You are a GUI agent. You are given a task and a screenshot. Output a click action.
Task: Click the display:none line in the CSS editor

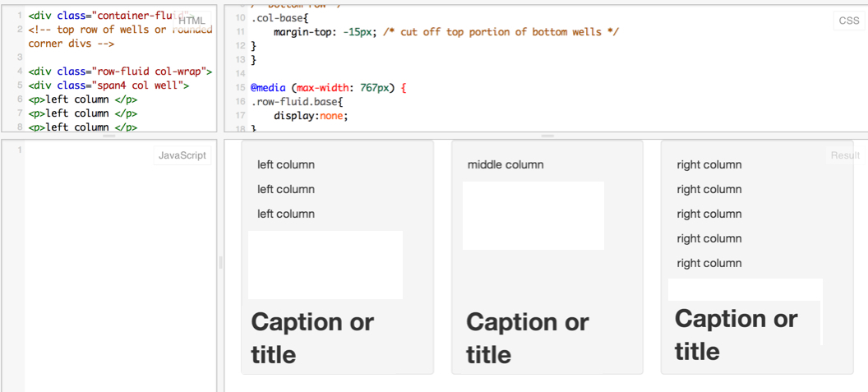tap(311, 116)
